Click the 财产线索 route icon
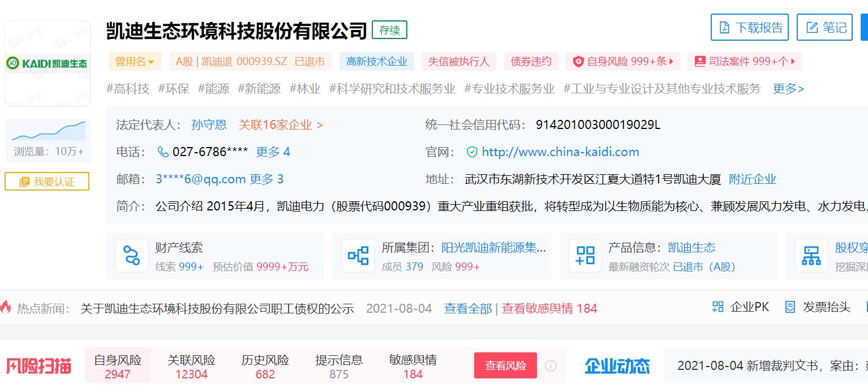868x388 pixels. coord(132,256)
